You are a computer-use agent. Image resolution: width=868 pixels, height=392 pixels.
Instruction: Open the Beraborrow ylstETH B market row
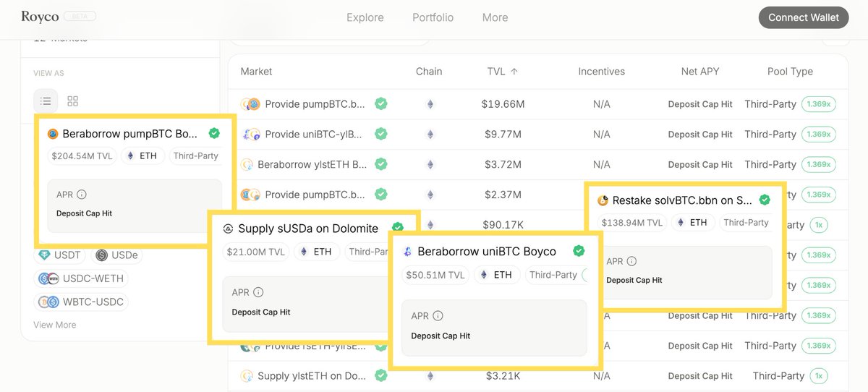click(x=537, y=165)
